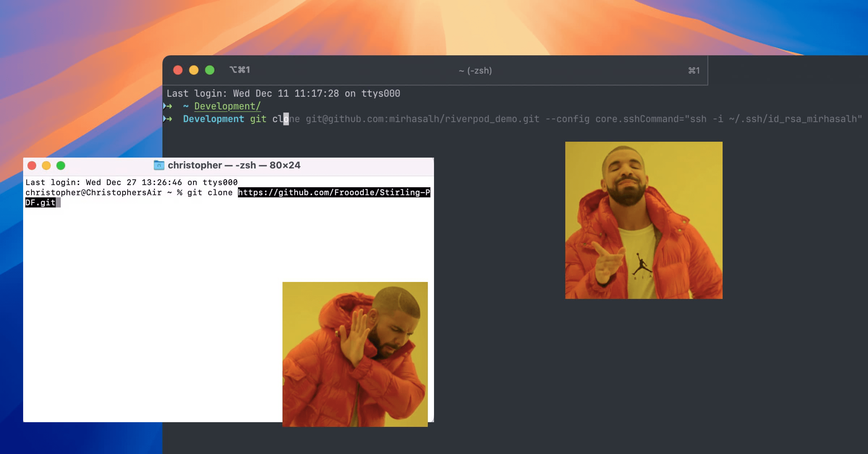
Task: Maximize the dark iTerm window with green button
Action: point(210,70)
